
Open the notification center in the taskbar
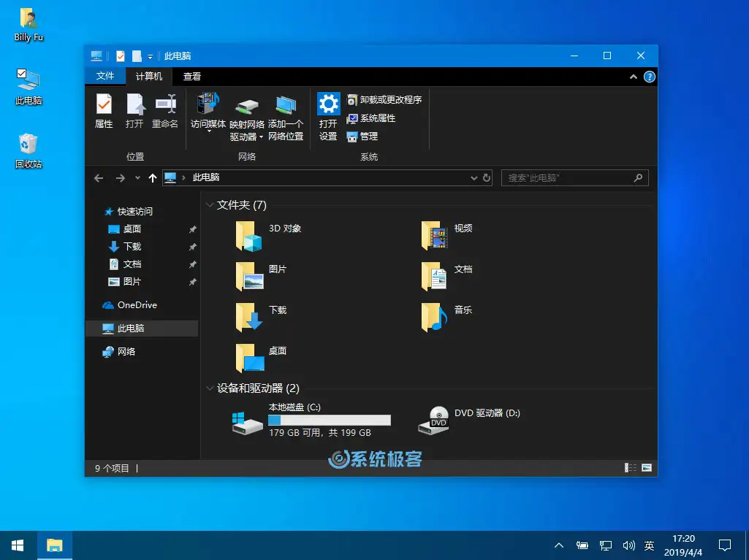[x=724, y=545]
